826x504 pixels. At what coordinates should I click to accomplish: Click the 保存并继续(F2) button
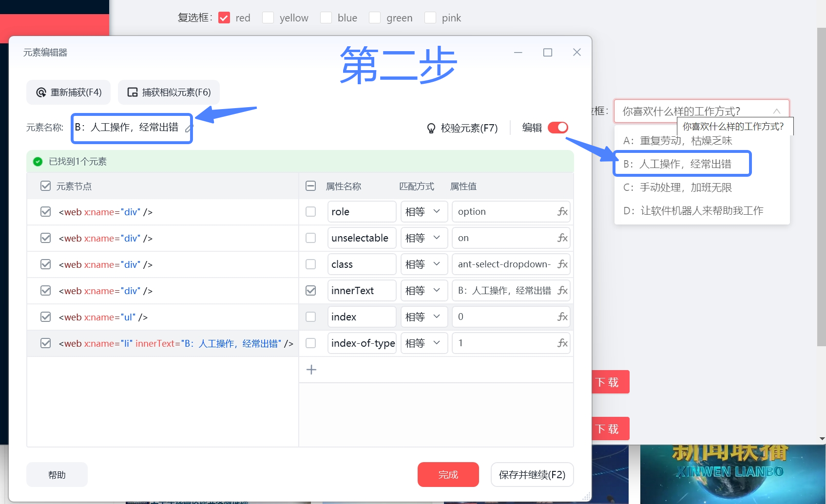point(532,475)
